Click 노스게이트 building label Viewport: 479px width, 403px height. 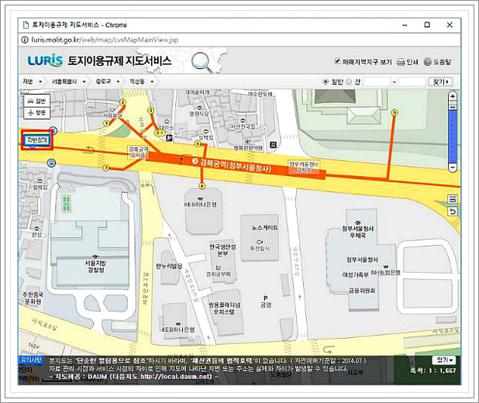click(x=265, y=228)
